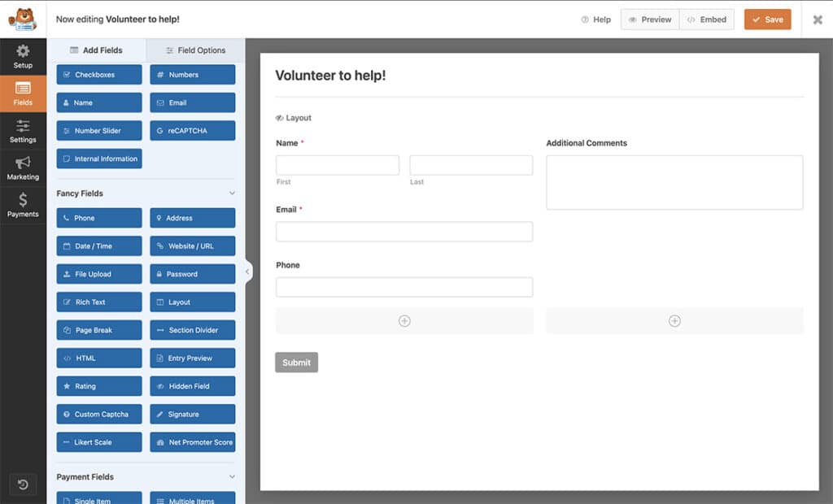Viewport: 833px width, 504px height.
Task: Click the Email input field
Action: click(x=404, y=232)
